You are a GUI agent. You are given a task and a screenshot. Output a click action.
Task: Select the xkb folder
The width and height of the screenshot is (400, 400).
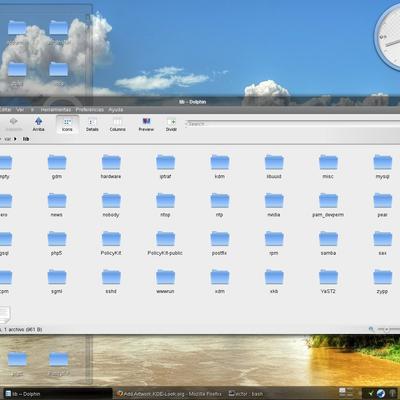[274, 282]
